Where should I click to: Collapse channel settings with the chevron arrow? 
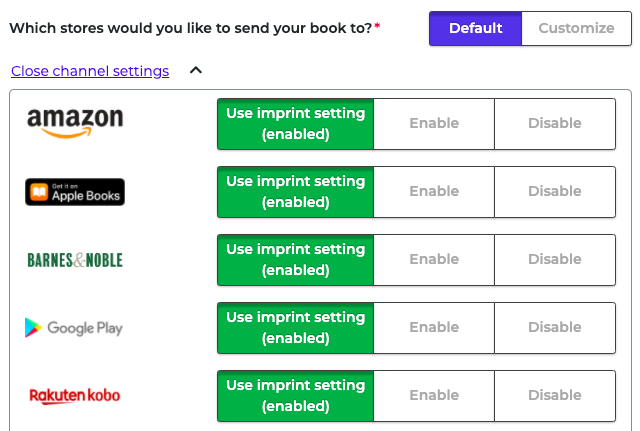click(196, 70)
